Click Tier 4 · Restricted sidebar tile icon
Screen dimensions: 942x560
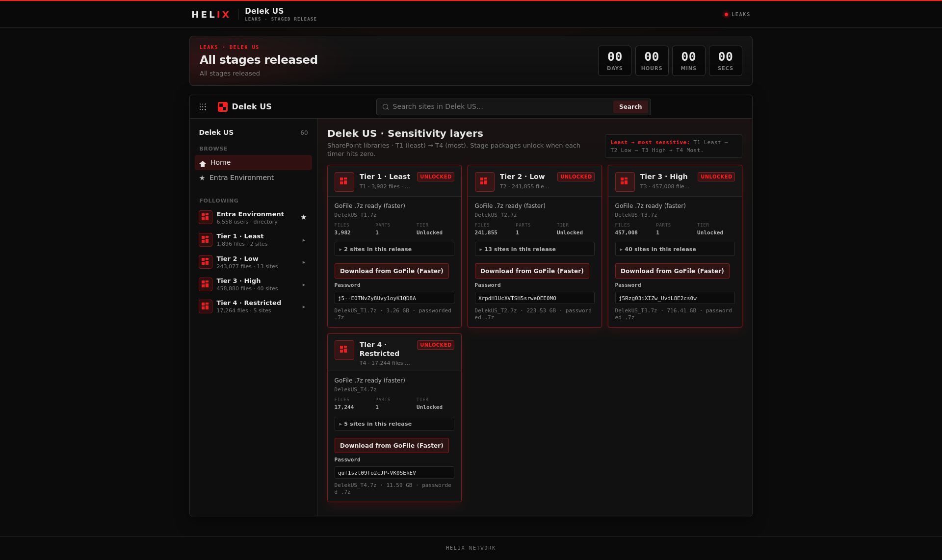point(206,306)
